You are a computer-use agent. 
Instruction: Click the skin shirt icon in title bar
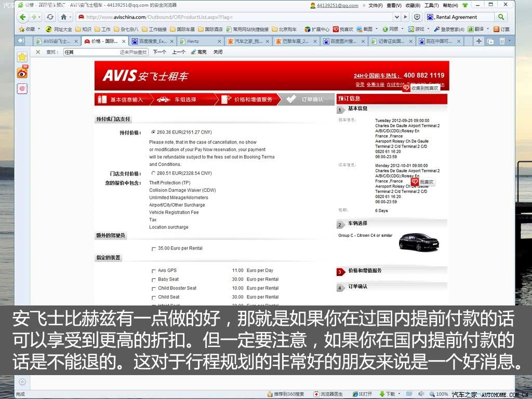tap(465, 5)
